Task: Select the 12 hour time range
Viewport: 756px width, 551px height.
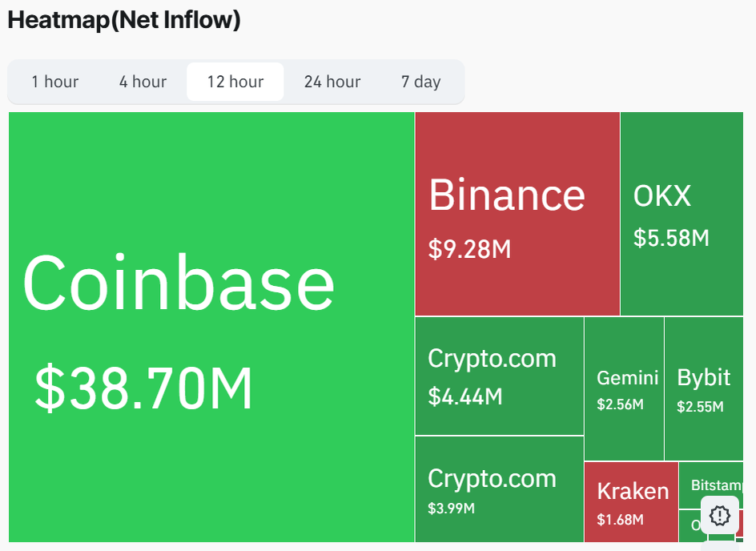Action: pyautogui.click(x=235, y=81)
